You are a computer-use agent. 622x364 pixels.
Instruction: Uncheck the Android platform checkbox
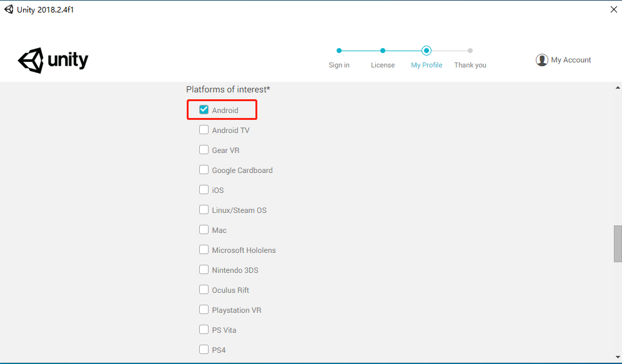[x=204, y=109]
